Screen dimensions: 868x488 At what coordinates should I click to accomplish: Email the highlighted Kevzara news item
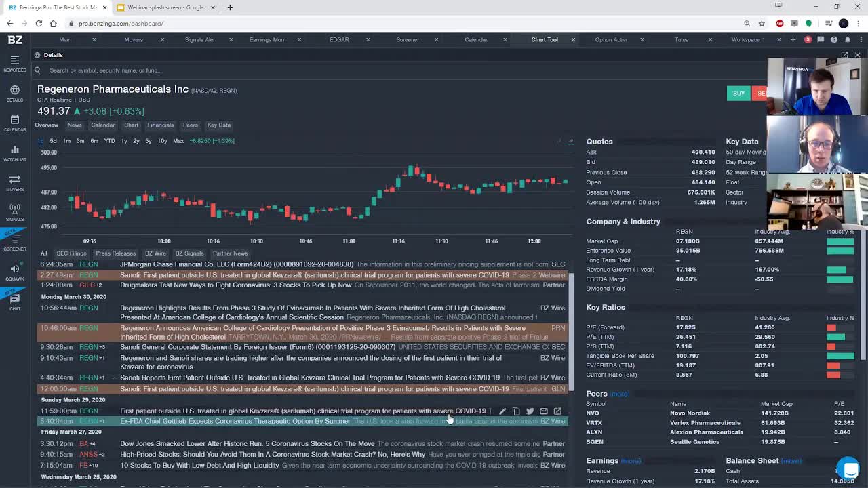[543, 411]
